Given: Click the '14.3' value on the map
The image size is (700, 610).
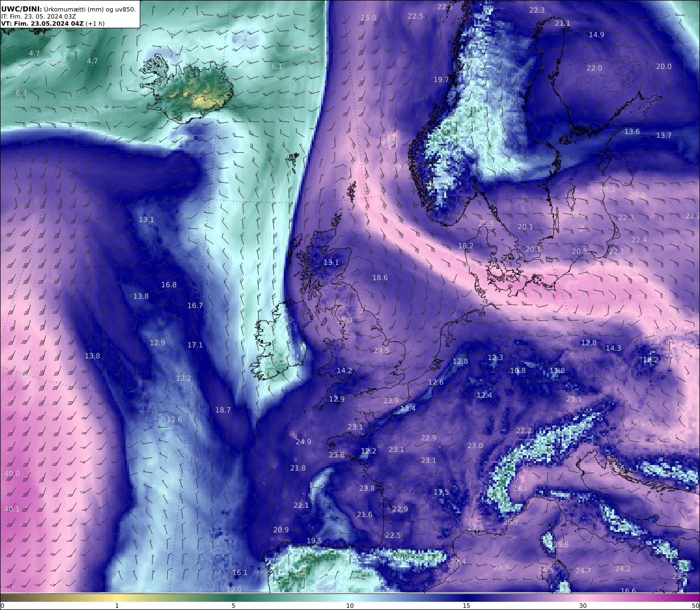Looking at the screenshot, I should tap(614, 348).
